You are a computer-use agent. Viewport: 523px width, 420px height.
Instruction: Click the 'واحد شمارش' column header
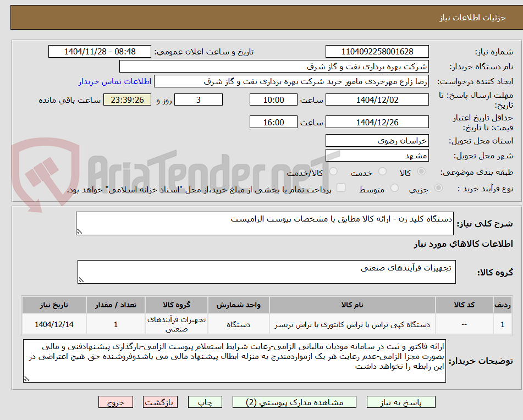pos(239,305)
